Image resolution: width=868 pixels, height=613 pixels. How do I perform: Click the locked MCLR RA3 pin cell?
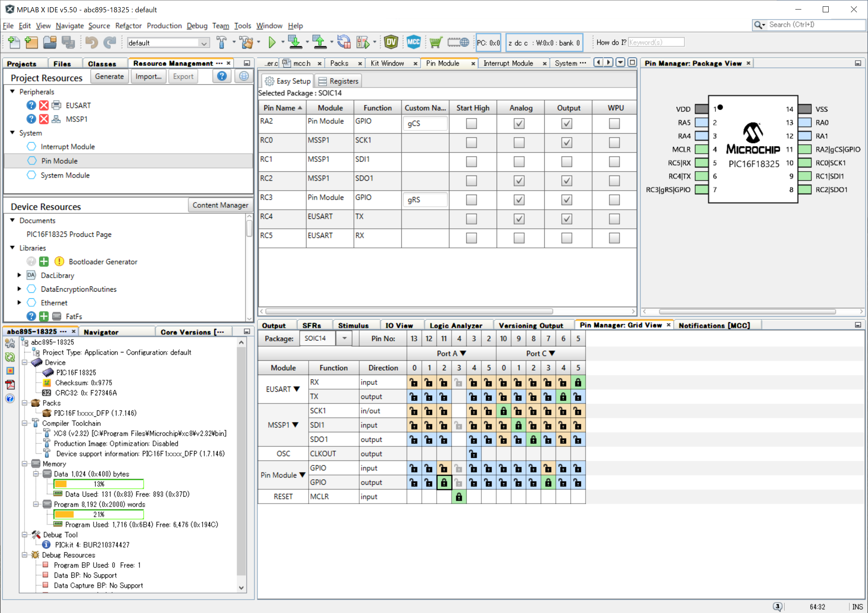(459, 497)
